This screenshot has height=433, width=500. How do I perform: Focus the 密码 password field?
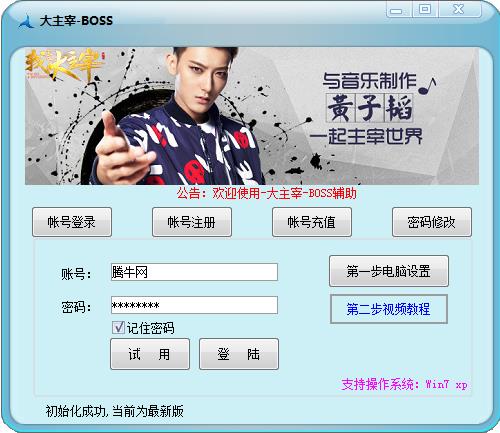point(194,305)
